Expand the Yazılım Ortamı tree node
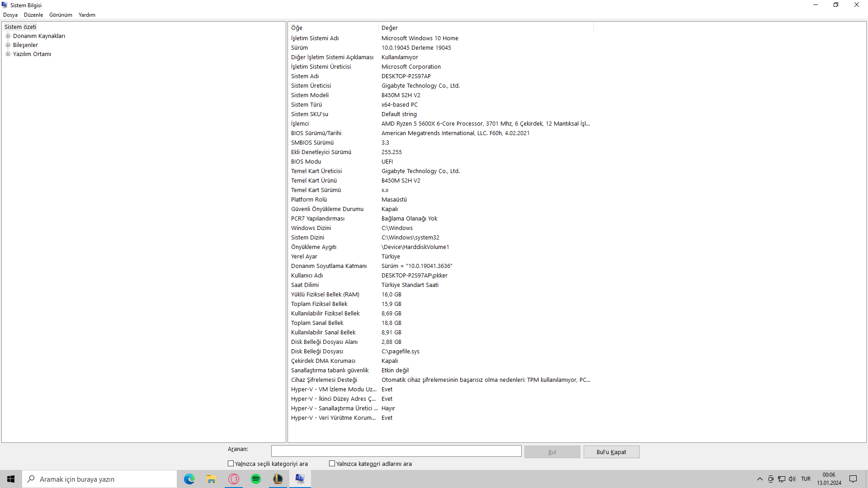Image resolution: width=868 pixels, height=488 pixels. click(8, 54)
